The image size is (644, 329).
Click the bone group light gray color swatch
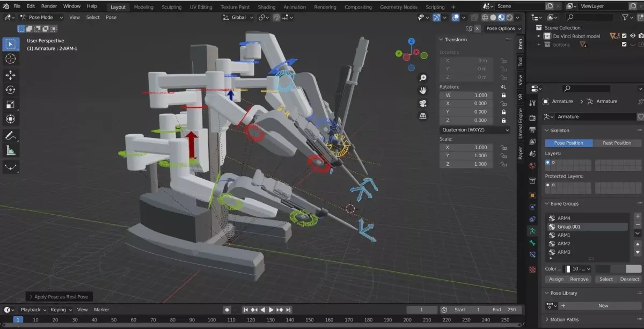pos(633,269)
